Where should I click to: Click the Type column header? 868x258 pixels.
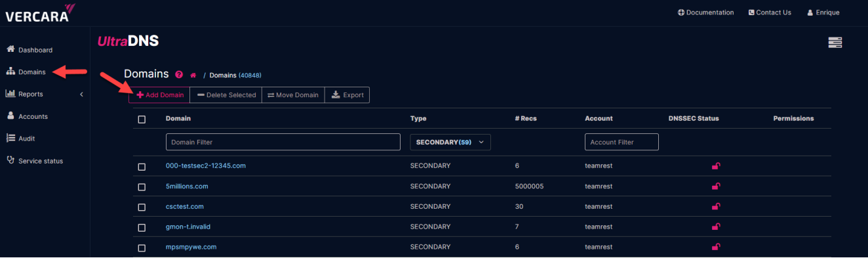pyautogui.click(x=418, y=119)
